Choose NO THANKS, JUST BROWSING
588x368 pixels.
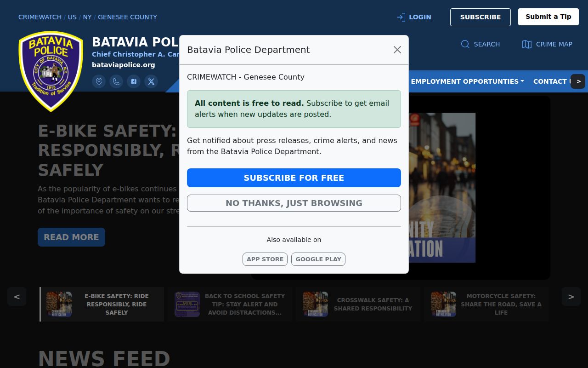tap(294, 203)
